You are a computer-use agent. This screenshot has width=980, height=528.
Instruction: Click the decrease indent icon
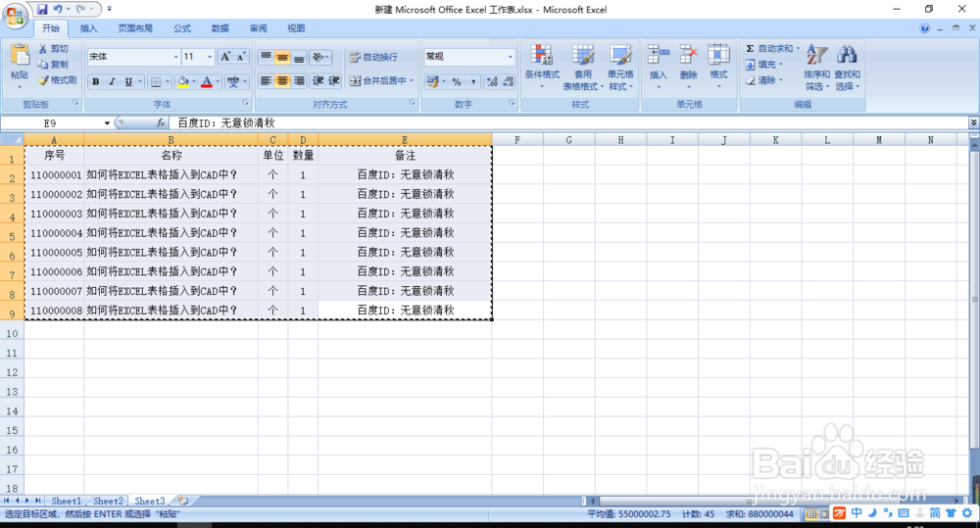(x=318, y=81)
